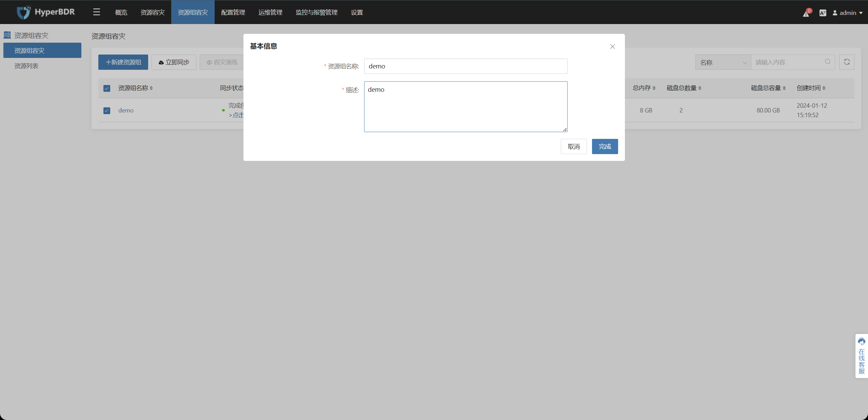Viewport: 868px width, 420px height.
Task: Toggle the select-all header checkbox
Action: (107, 88)
